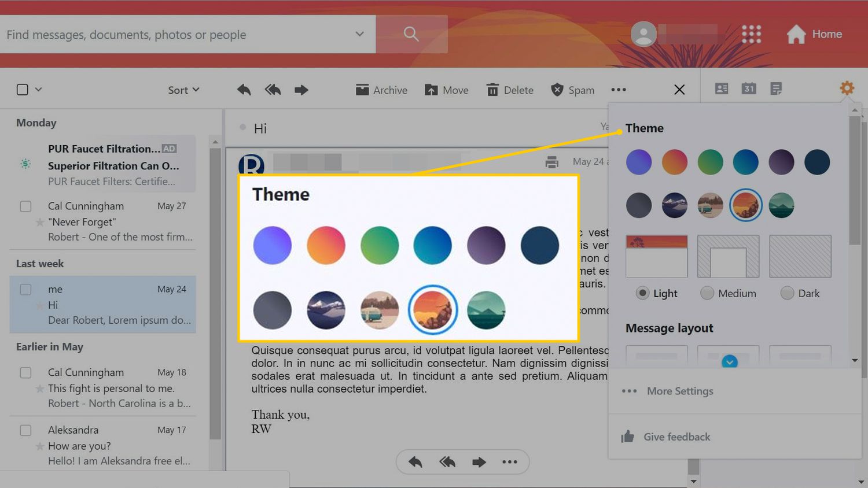Open the settings gear icon
868x488 pixels.
pos(847,88)
